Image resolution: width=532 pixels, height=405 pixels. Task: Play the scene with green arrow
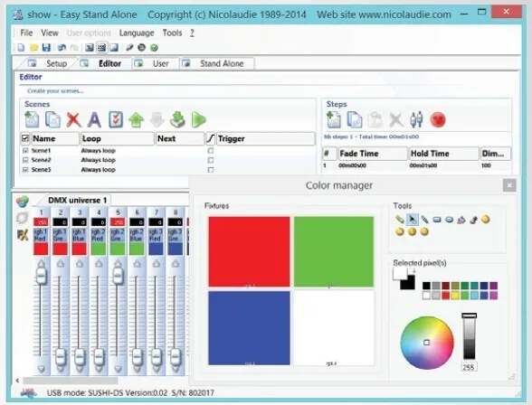tap(199, 119)
